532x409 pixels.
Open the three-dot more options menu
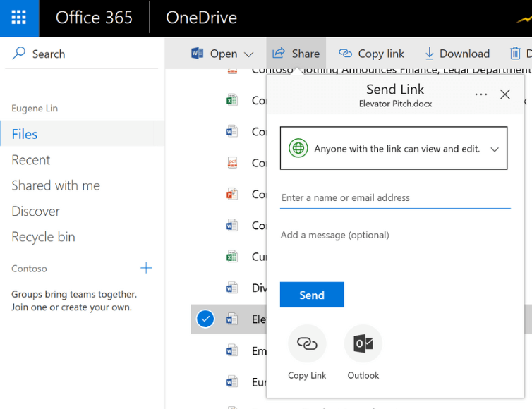[481, 94]
